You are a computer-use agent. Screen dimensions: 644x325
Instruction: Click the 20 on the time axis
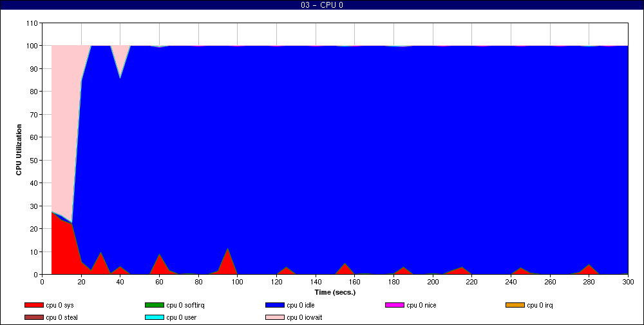click(81, 282)
